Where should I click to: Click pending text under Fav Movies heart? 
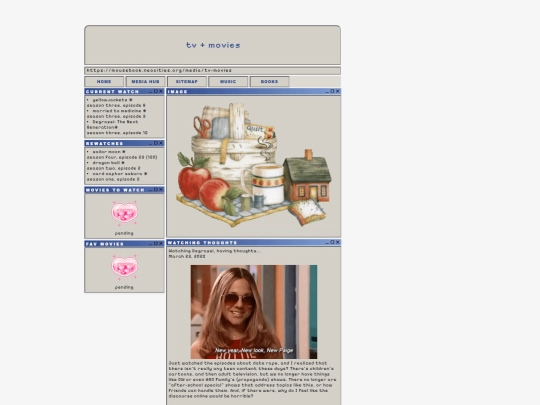[124, 287]
